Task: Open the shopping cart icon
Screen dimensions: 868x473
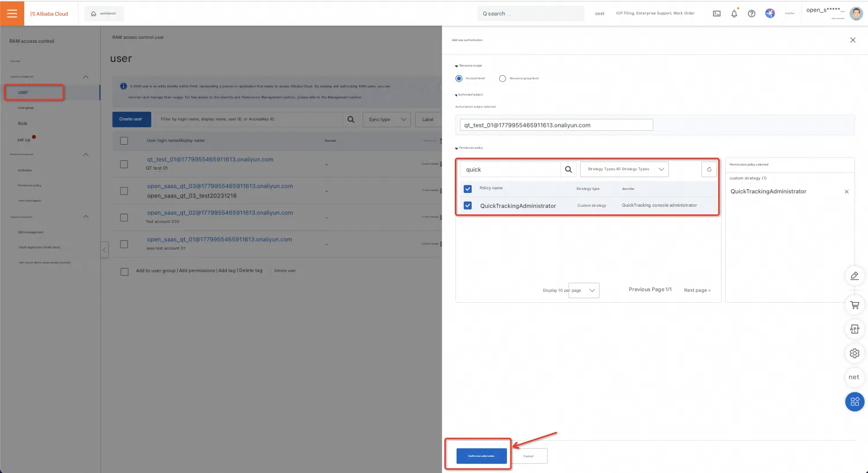Action: click(854, 305)
